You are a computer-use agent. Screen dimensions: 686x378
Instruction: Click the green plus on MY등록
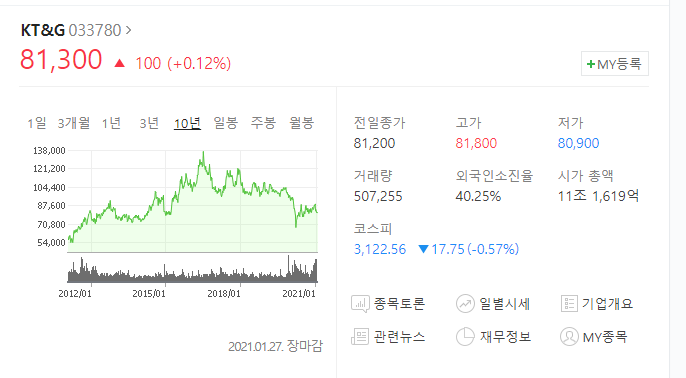(591, 64)
